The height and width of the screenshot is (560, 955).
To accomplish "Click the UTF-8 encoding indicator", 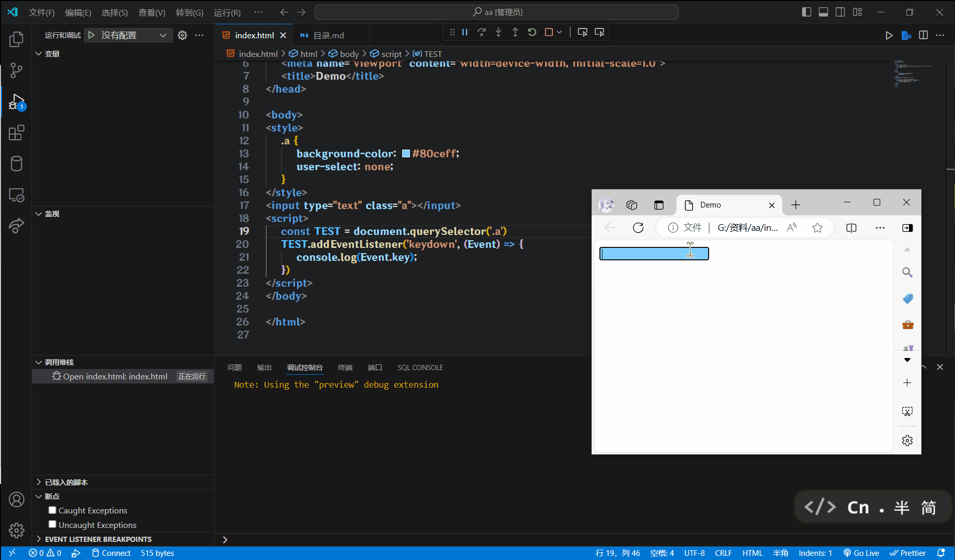I will click(695, 553).
